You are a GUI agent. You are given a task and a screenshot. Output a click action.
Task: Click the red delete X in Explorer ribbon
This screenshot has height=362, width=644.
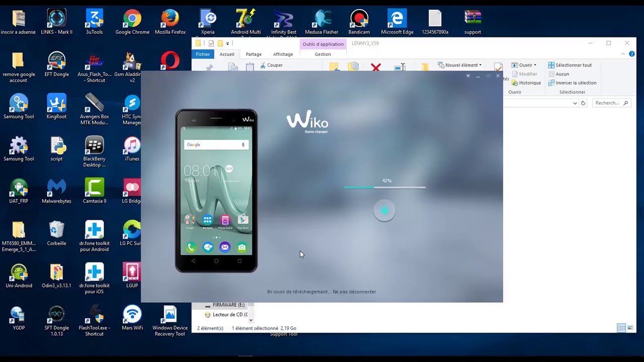click(x=376, y=67)
